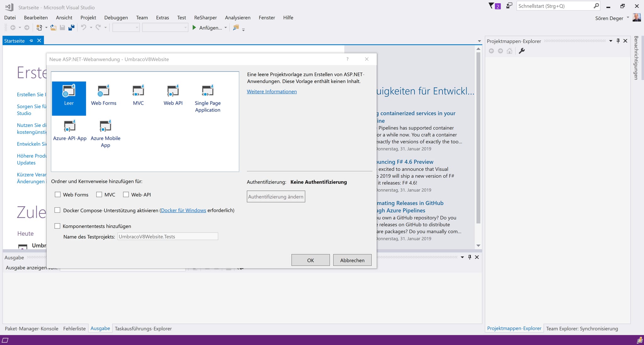Click the Sören Deger account avatar
Screen dimensions: 644x345
(636, 17)
